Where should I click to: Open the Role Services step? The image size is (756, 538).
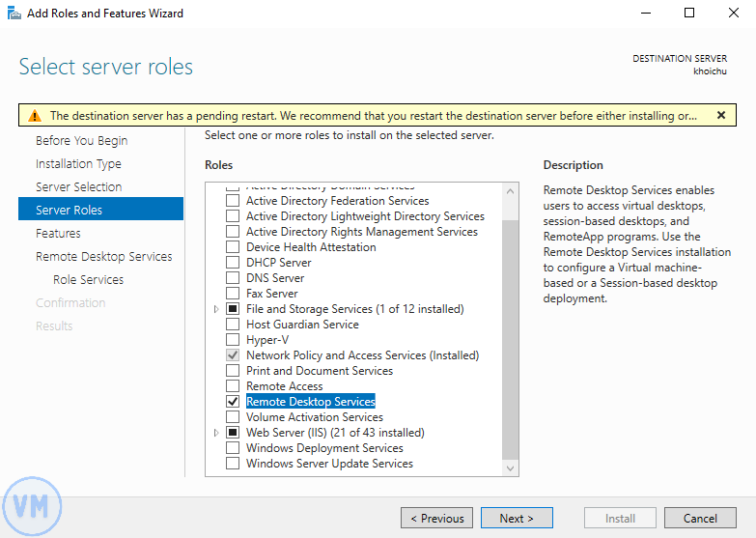88,279
